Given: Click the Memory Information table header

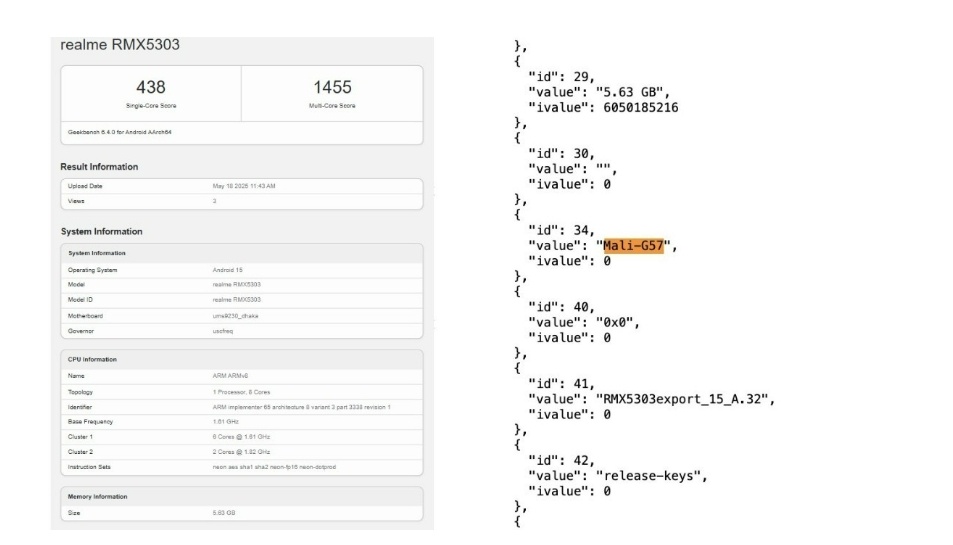Looking at the screenshot, I should (x=100, y=496).
